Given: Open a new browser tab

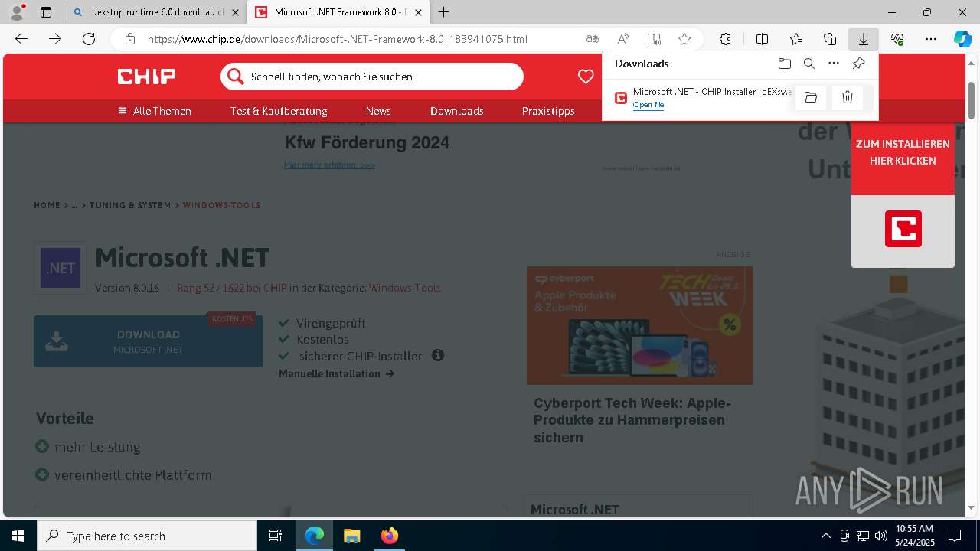Looking at the screenshot, I should [x=444, y=12].
